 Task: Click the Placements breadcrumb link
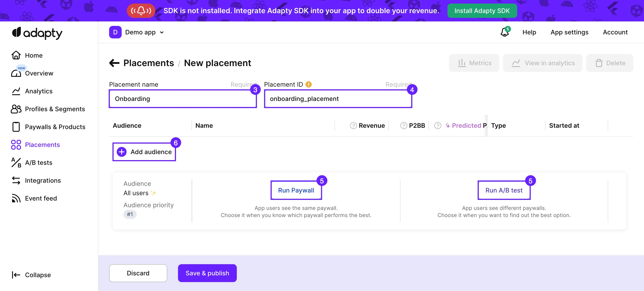[148, 63]
